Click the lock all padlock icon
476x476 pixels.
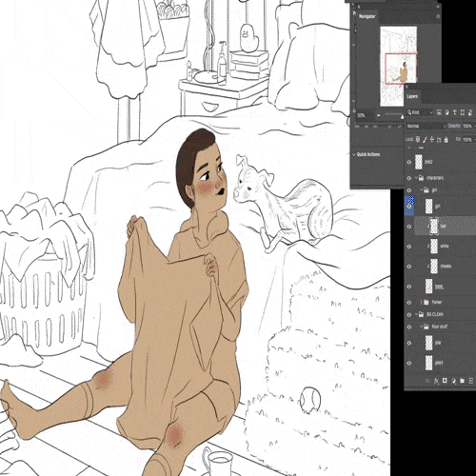[446, 139]
